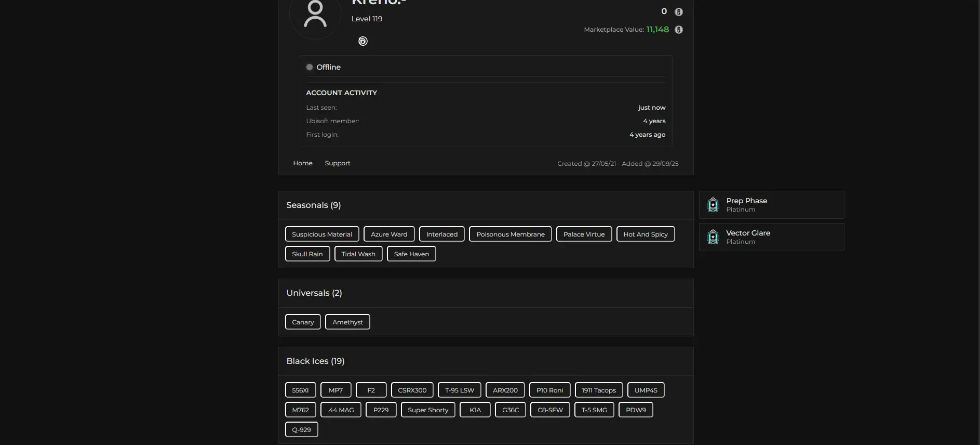980x445 pixels.
Task: Pick the Canary universal skin
Action: click(303, 322)
